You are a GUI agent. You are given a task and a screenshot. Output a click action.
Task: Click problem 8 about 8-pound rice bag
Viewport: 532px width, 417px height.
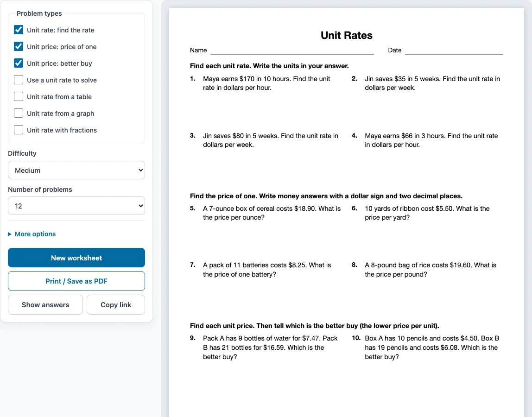pyautogui.click(x=431, y=269)
